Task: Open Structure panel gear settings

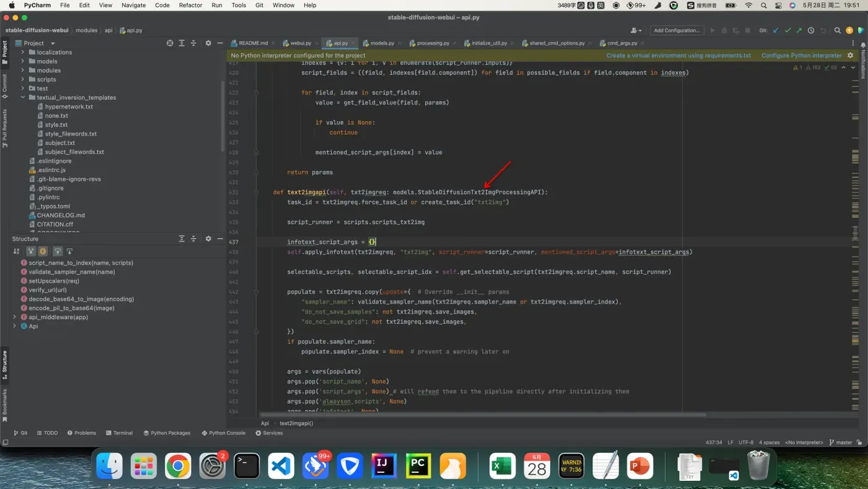Action: (x=208, y=238)
